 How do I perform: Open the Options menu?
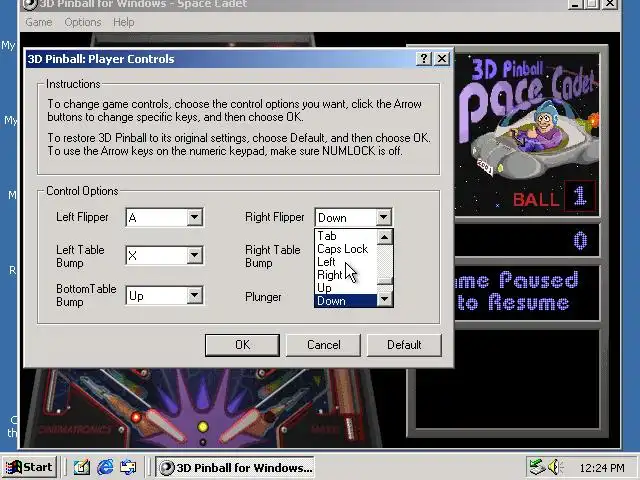(x=83, y=22)
